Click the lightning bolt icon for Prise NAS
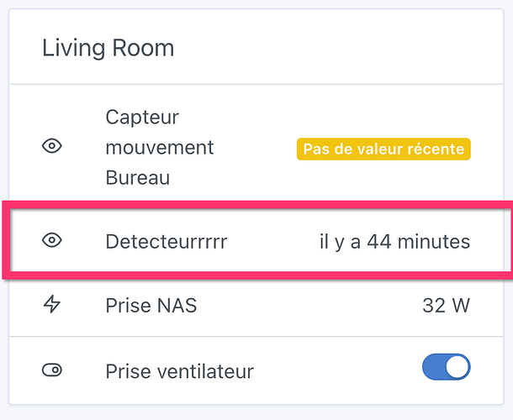The width and height of the screenshot is (513, 420). click(x=52, y=305)
